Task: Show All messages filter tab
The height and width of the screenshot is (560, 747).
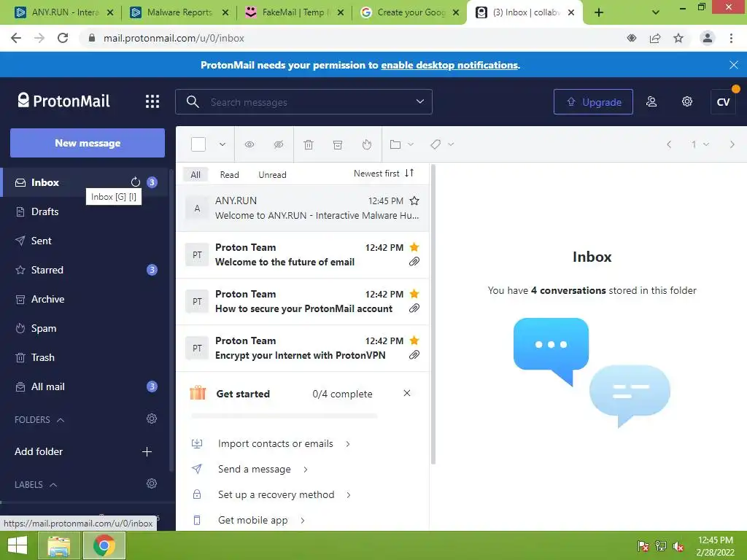Action: 196,175
